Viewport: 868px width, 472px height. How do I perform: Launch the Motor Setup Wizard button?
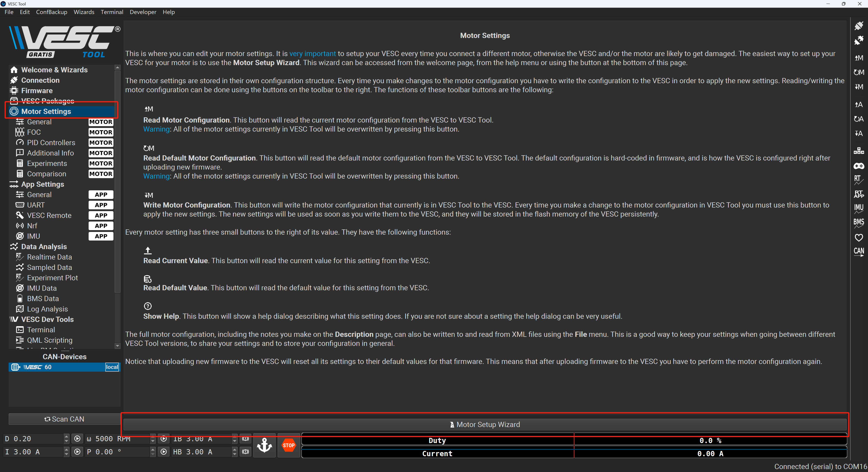pyautogui.click(x=485, y=425)
